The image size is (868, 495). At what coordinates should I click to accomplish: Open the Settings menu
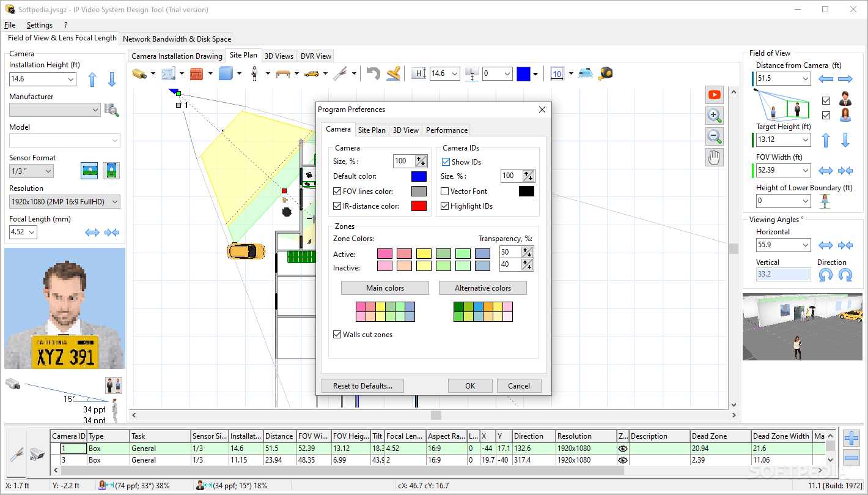[39, 25]
